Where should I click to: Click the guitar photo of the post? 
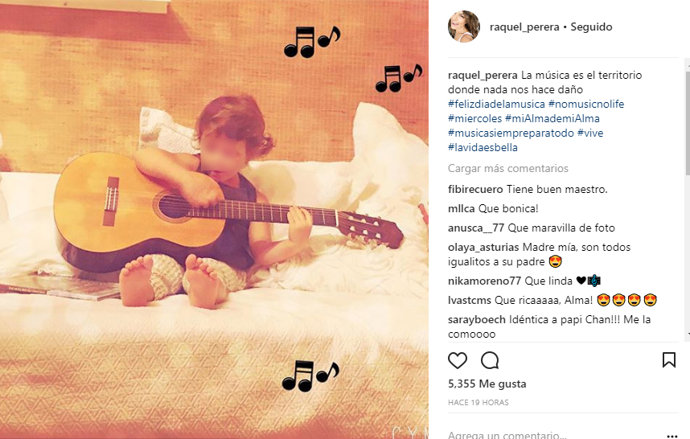coord(214,220)
